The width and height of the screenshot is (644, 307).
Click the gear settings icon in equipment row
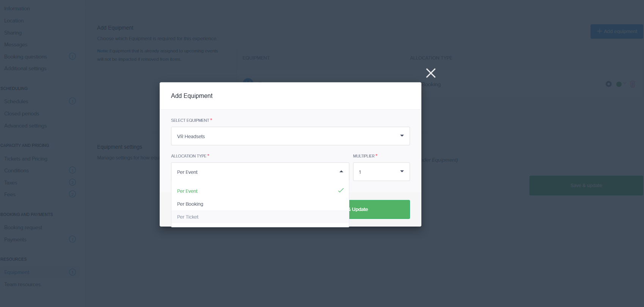608,84
